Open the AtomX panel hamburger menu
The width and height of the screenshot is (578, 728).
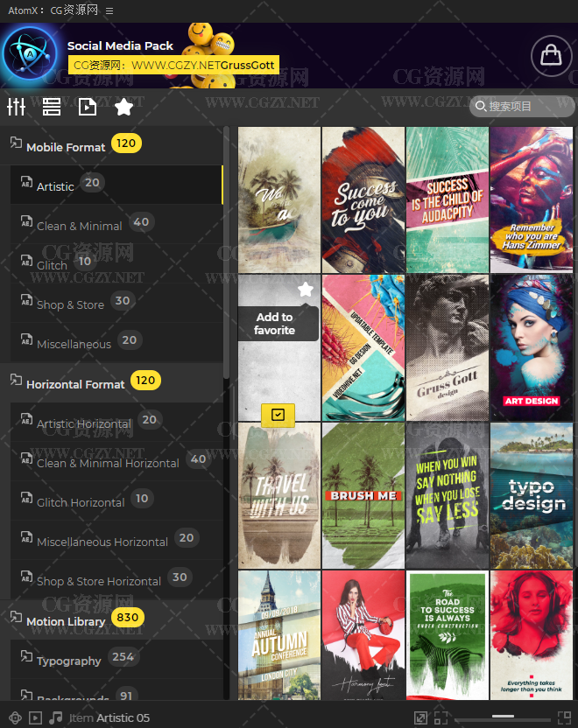point(109,11)
